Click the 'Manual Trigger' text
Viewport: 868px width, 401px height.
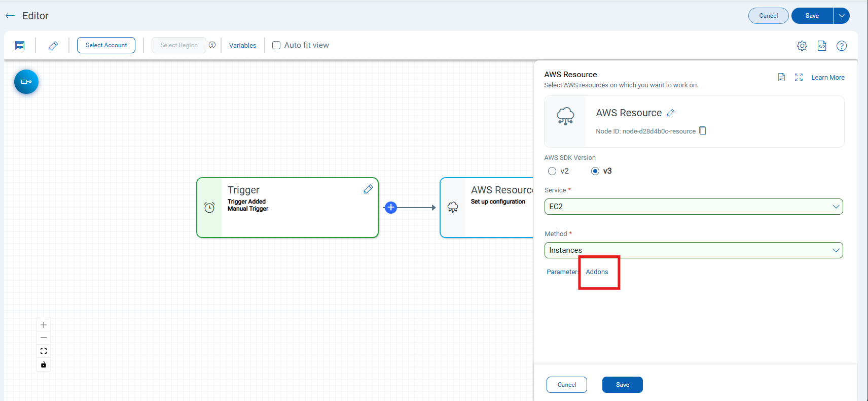248,209
